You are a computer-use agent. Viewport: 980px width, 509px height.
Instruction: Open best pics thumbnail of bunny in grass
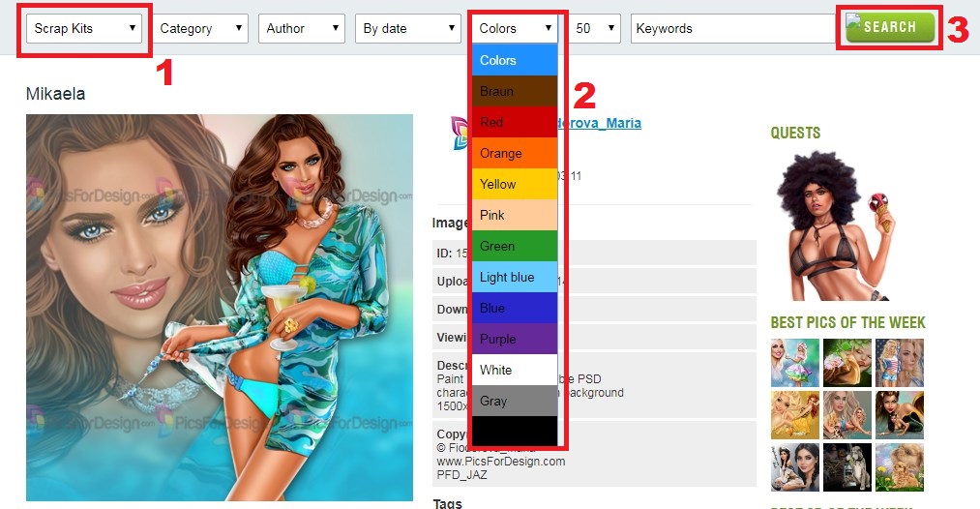tap(900, 467)
